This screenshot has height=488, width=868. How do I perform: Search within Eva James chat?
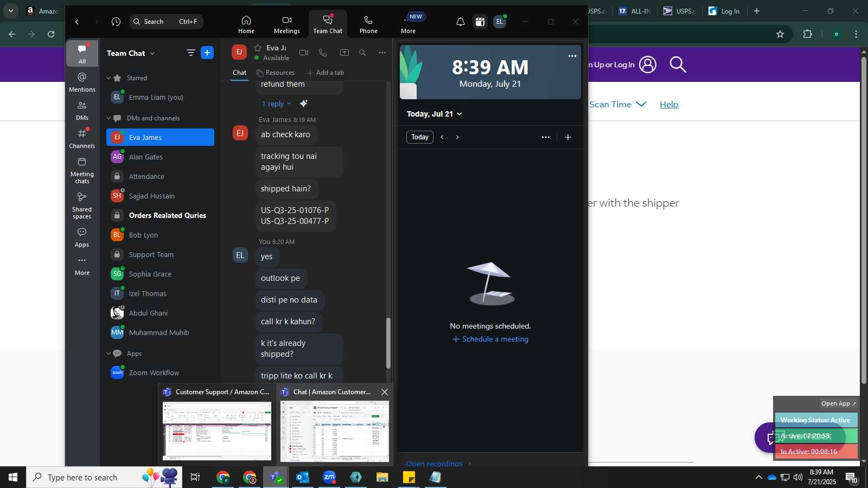click(x=362, y=53)
